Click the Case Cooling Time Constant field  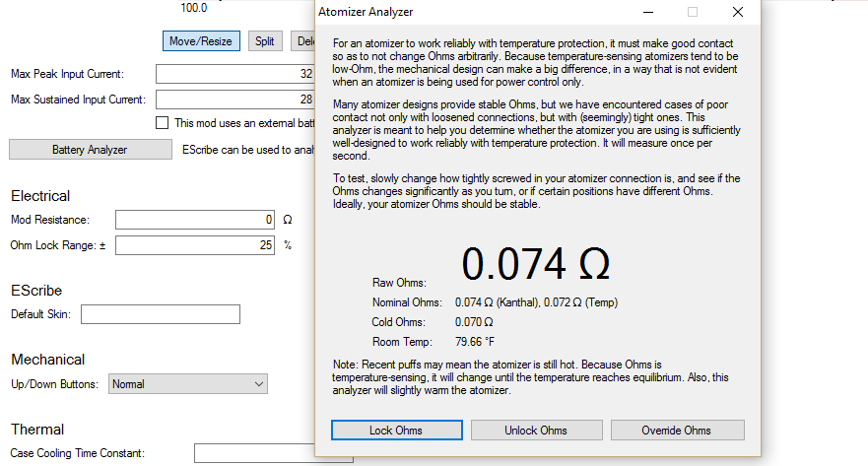[254, 453]
